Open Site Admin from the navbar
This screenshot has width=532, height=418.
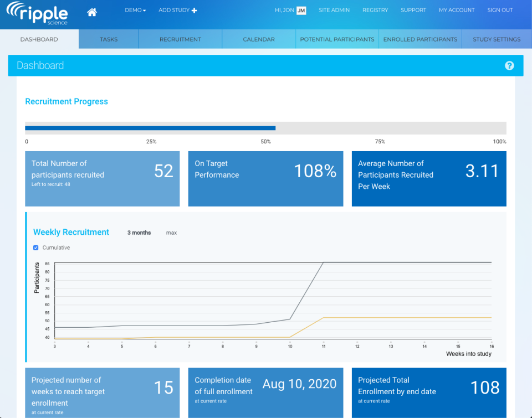tap(334, 10)
